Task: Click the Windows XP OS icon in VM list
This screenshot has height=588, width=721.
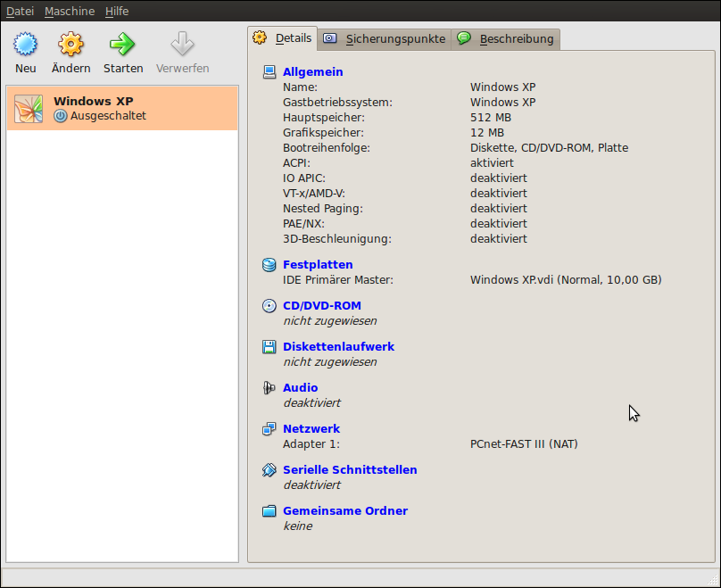Action: (x=29, y=109)
